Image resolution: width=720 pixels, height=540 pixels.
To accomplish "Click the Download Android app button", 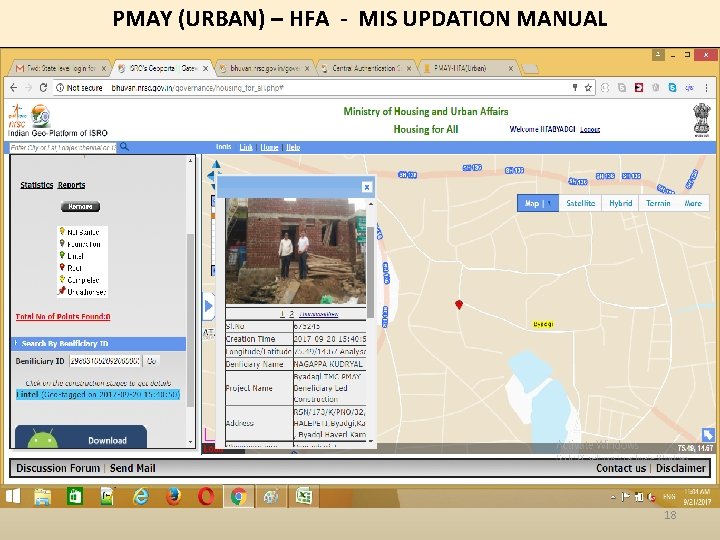I will [81, 438].
